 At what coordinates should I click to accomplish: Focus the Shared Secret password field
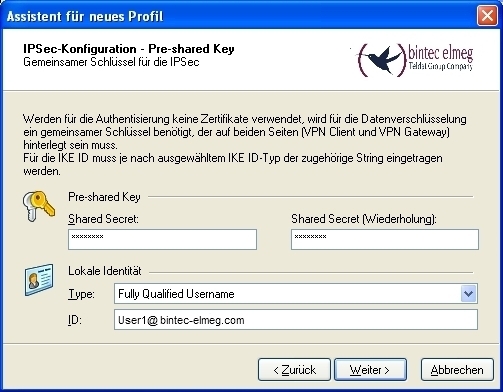tap(162, 239)
